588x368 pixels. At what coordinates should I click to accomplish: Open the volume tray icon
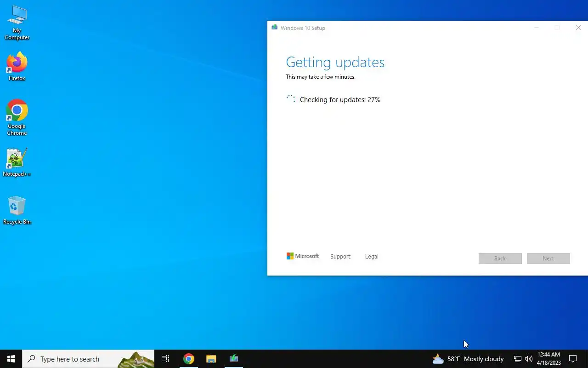click(x=528, y=359)
